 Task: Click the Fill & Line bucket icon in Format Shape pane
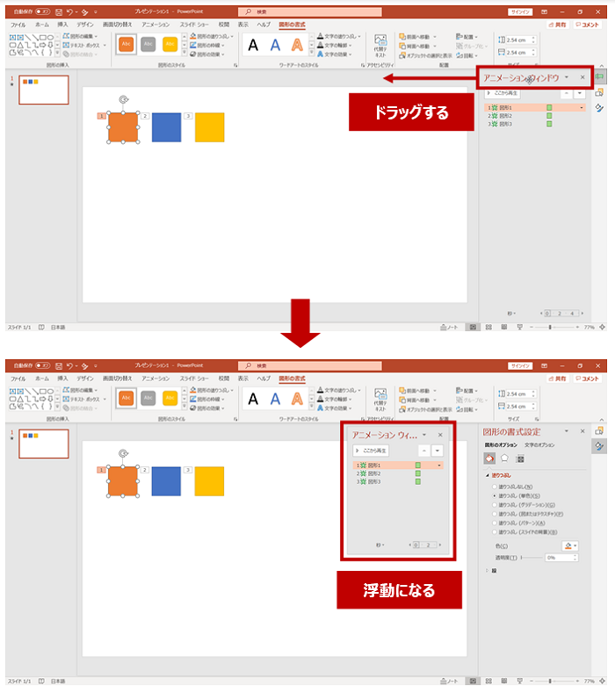(x=488, y=458)
